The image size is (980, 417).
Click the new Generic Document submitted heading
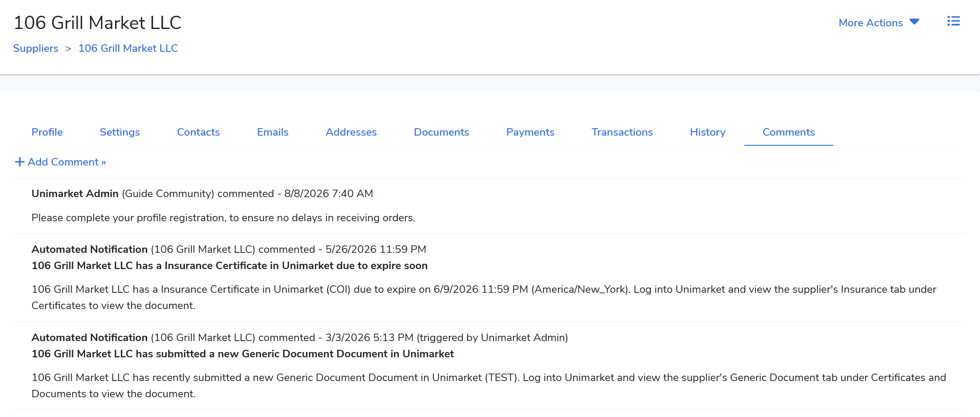(243, 354)
